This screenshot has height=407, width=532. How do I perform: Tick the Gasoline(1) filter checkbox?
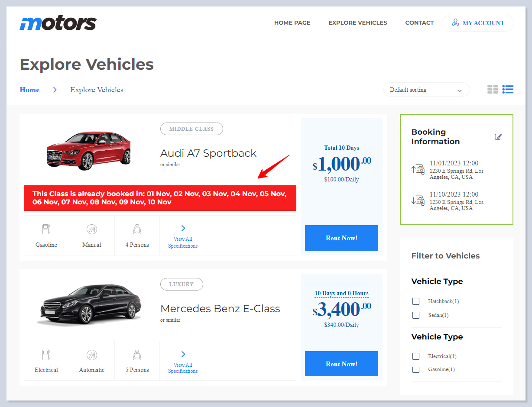tap(416, 370)
